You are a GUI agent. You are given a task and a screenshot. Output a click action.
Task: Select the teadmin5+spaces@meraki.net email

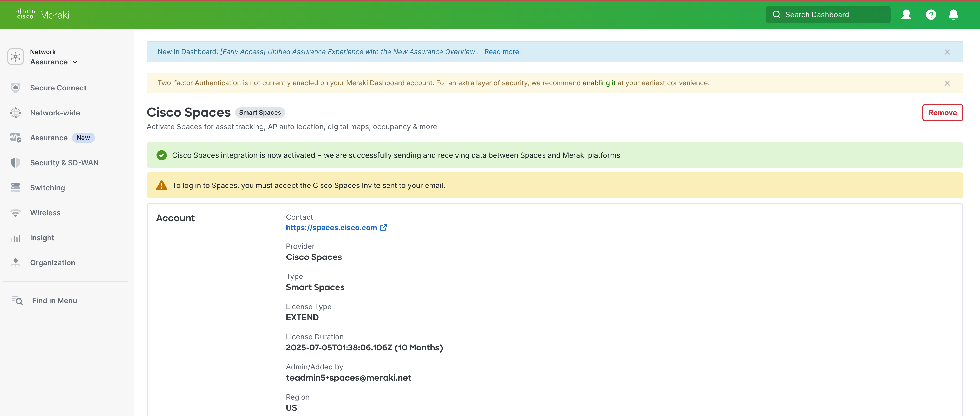click(349, 378)
